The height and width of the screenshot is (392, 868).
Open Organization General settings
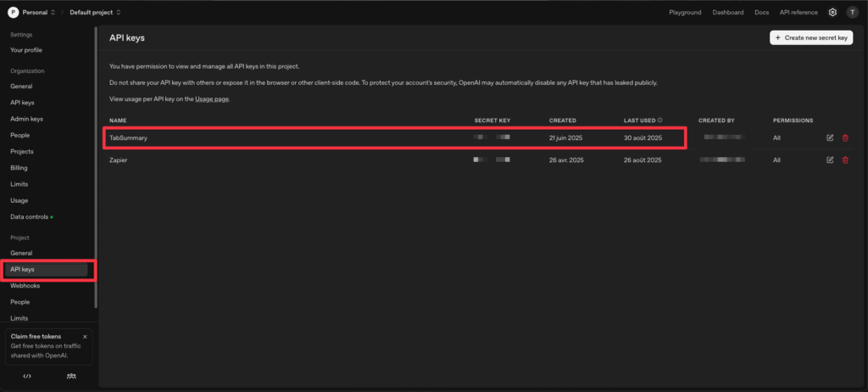[x=21, y=87]
